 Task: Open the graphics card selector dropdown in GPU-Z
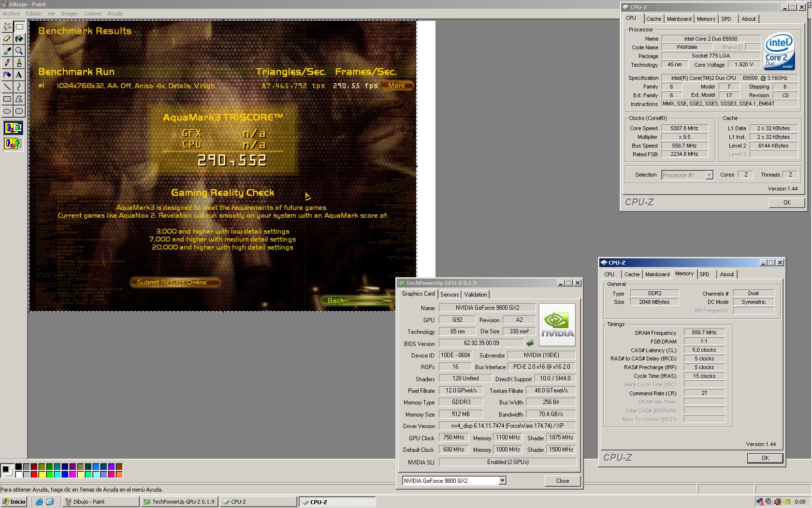click(503, 480)
